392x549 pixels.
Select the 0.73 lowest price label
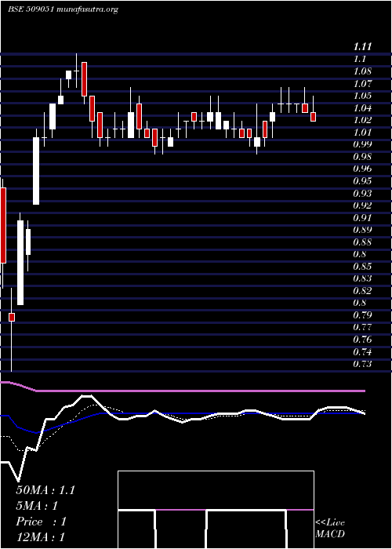[x=362, y=364]
